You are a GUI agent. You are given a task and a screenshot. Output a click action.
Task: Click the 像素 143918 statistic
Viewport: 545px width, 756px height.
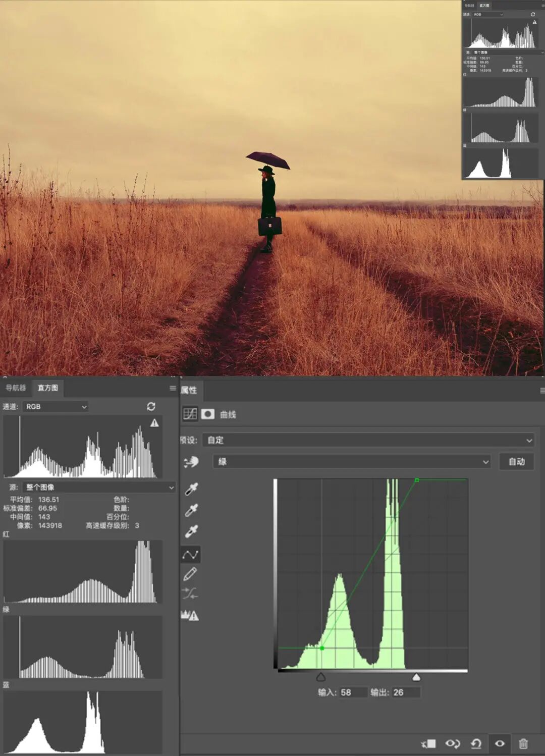pyautogui.click(x=40, y=525)
